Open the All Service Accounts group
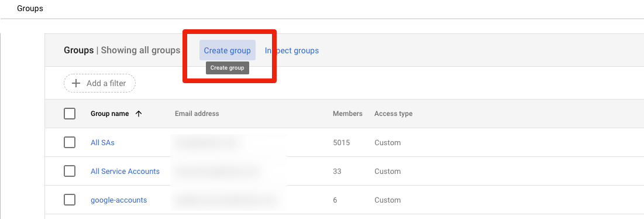This screenshot has width=644, height=219. pyautogui.click(x=125, y=172)
